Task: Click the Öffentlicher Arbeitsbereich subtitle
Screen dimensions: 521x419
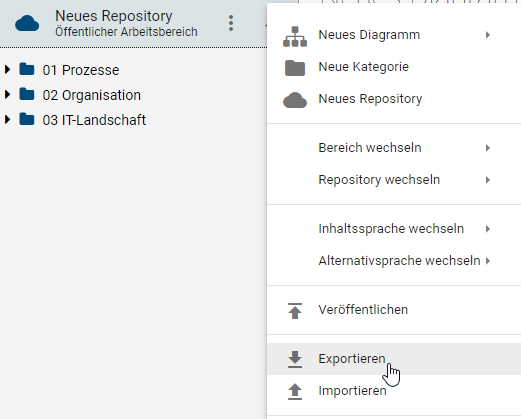Action: pyautogui.click(x=126, y=32)
